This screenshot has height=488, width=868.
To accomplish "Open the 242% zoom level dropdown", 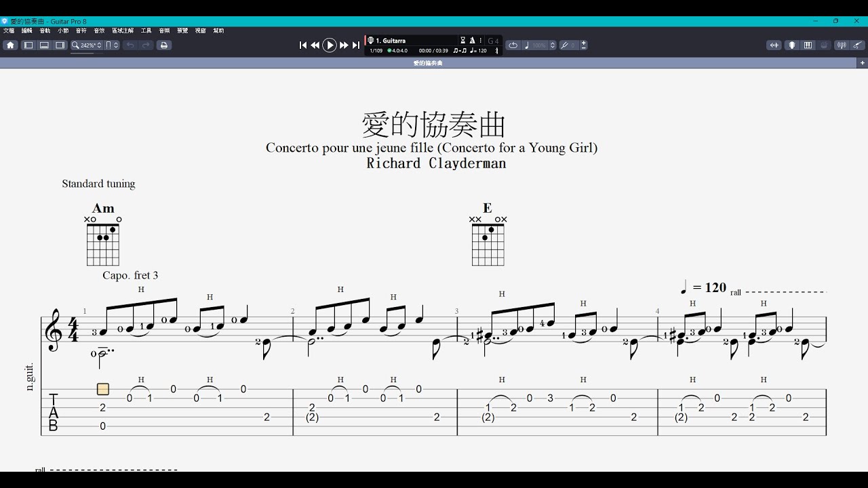I will click(x=87, y=45).
